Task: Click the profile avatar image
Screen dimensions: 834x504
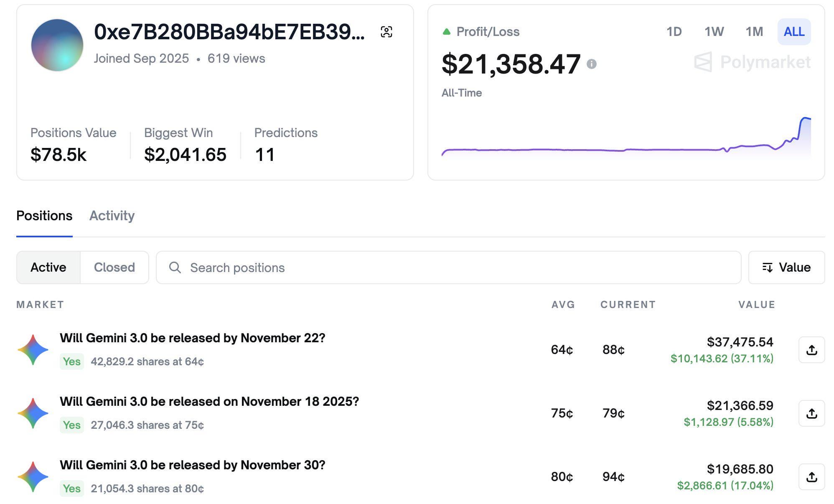Action: point(57,45)
